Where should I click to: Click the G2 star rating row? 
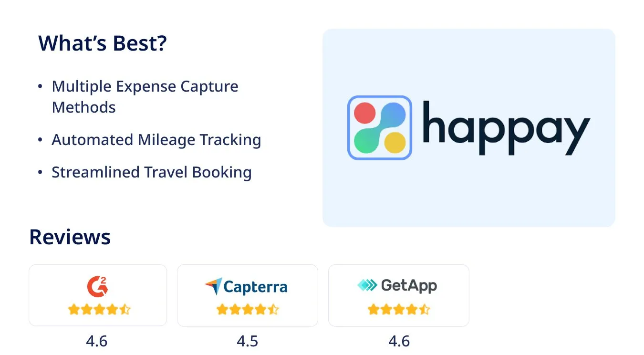(99, 310)
